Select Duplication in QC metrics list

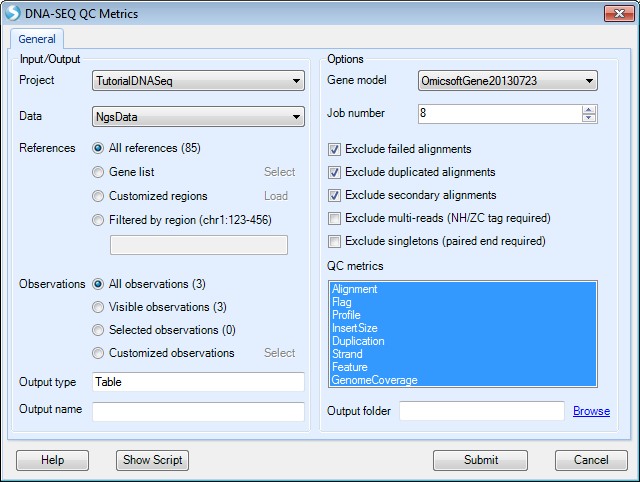[463, 341]
